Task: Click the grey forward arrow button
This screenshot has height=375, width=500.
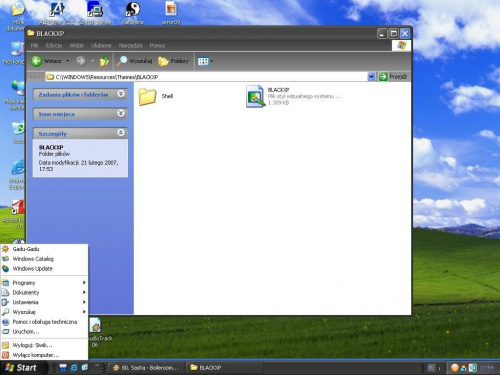Action: click(81, 61)
